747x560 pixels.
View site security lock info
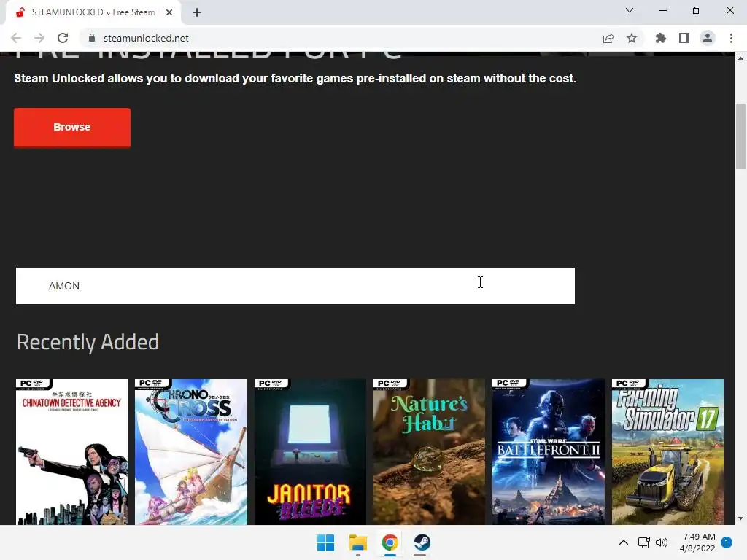(92, 38)
